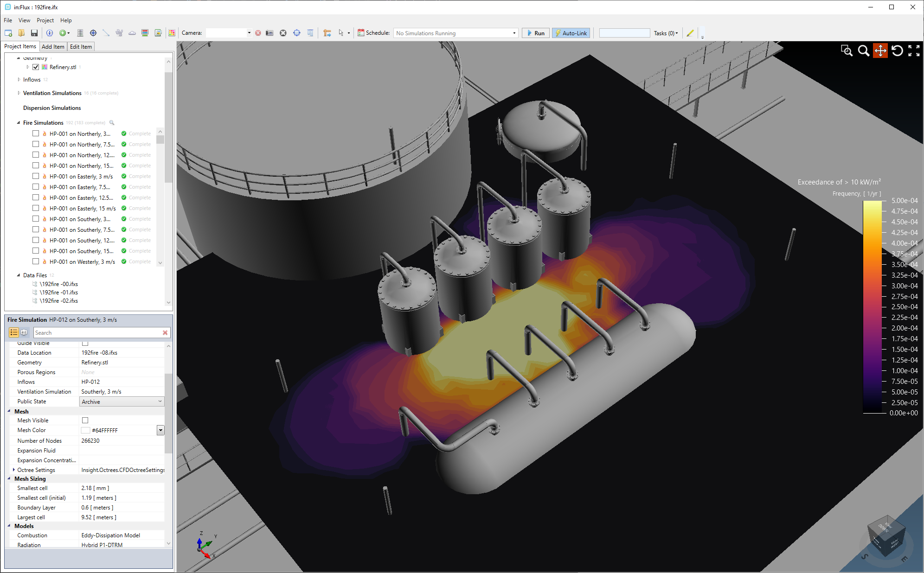Click the blue info icon in toolbar
Image resolution: width=924 pixels, height=573 pixels.
(50, 33)
